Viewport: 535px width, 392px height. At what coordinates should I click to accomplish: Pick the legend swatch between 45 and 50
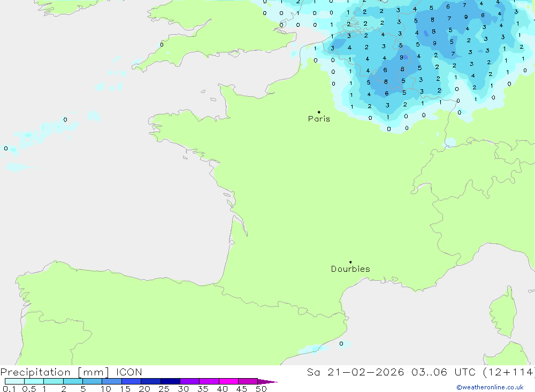point(248,381)
